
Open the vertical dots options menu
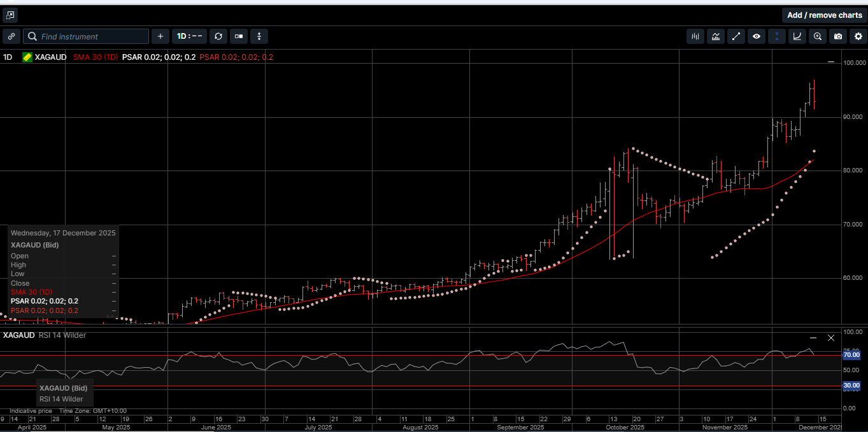coord(259,36)
